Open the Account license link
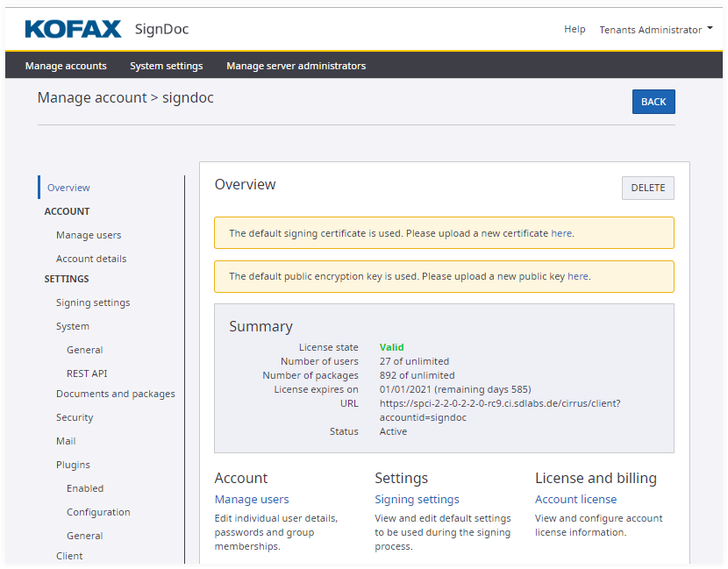The image size is (728, 569). point(575,499)
